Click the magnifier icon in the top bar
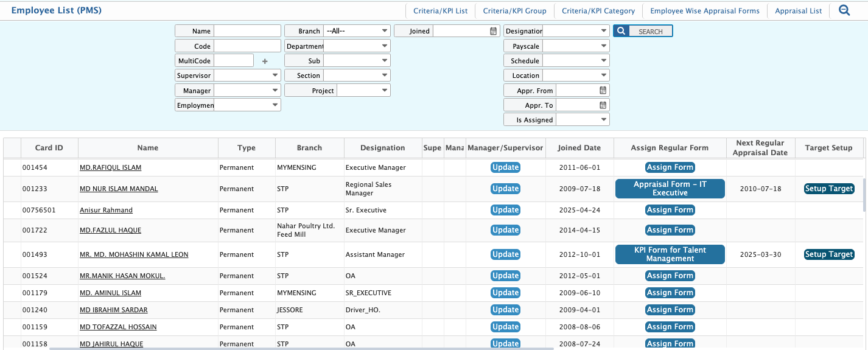The width and height of the screenshot is (868, 350). click(844, 10)
